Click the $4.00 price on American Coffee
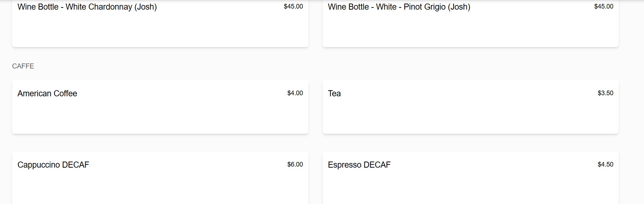 (x=295, y=93)
